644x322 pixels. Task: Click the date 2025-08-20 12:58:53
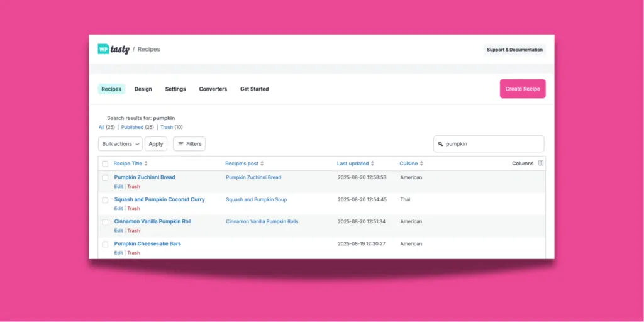pyautogui.click(x=362, y=177)
